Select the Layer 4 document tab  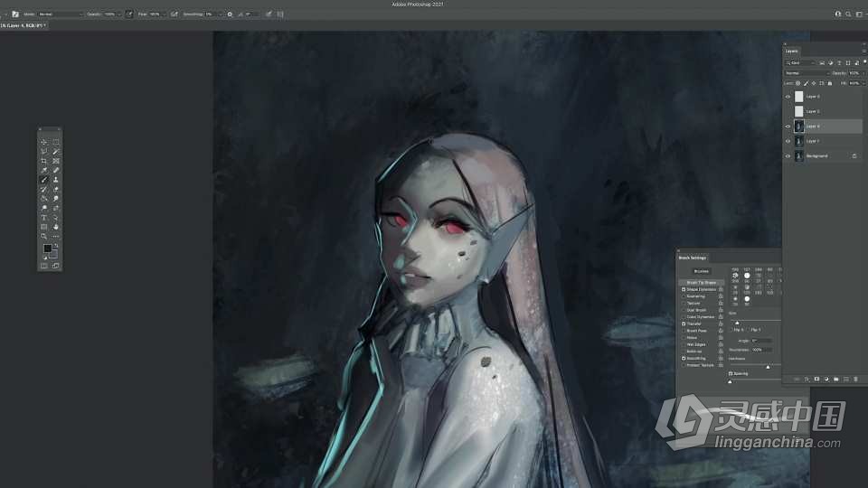[x=24, y=25]
